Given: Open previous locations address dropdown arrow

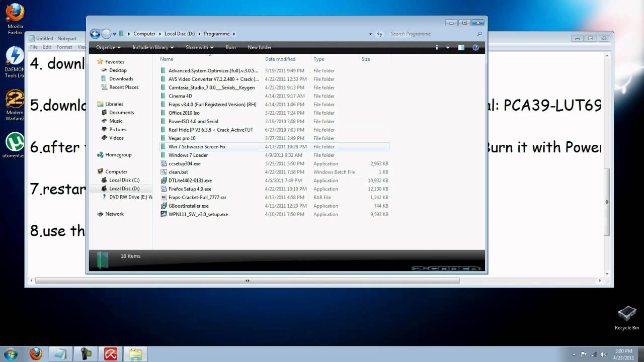Looking at the screenshot, I should click(x=371, y=34).
